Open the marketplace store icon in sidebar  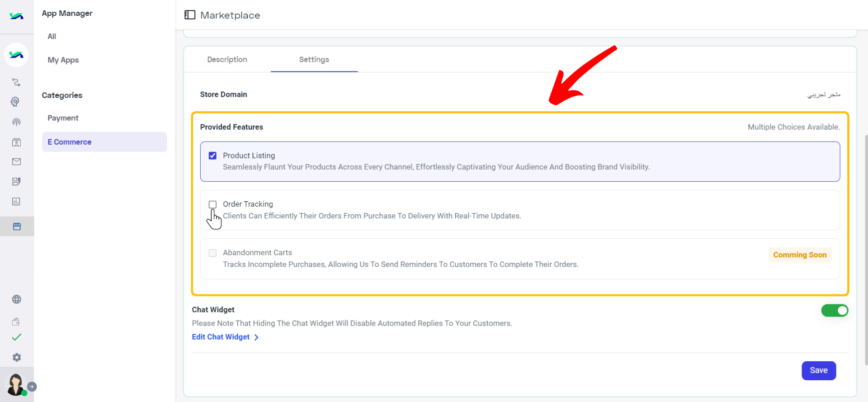tap(17, 226)
